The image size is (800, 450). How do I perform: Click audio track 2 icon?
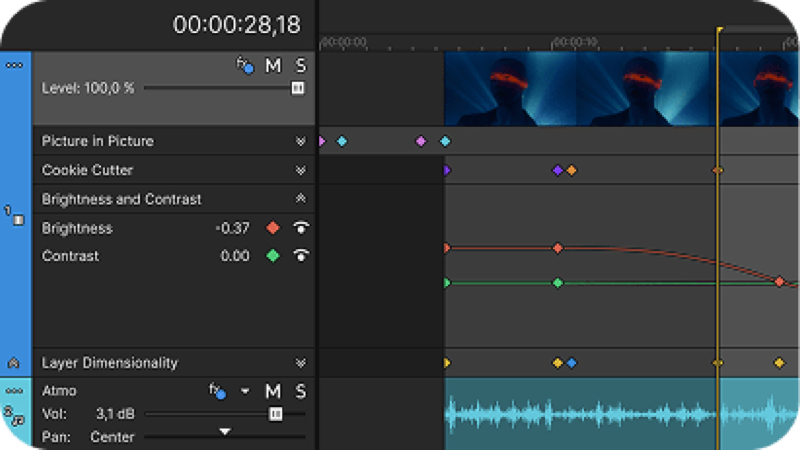coord(14,416)
